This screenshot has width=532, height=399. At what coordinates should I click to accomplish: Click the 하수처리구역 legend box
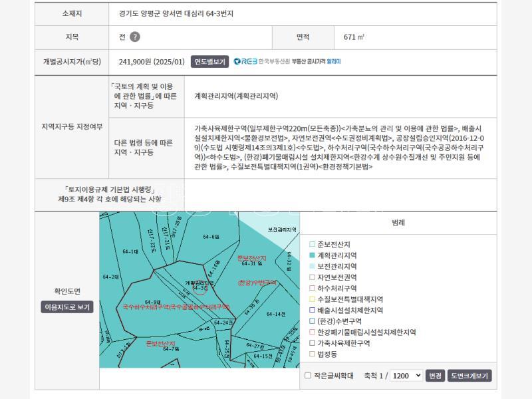pos(312,288)
